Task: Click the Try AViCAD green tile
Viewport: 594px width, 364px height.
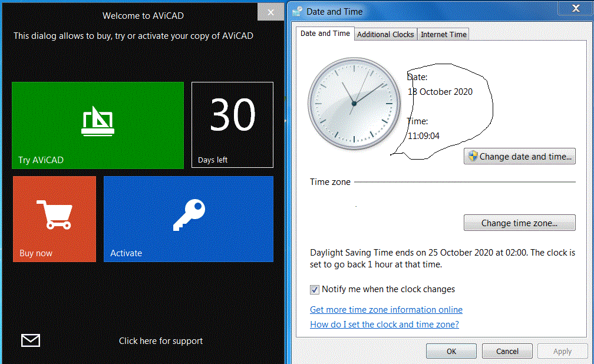Action: (98, 125)
